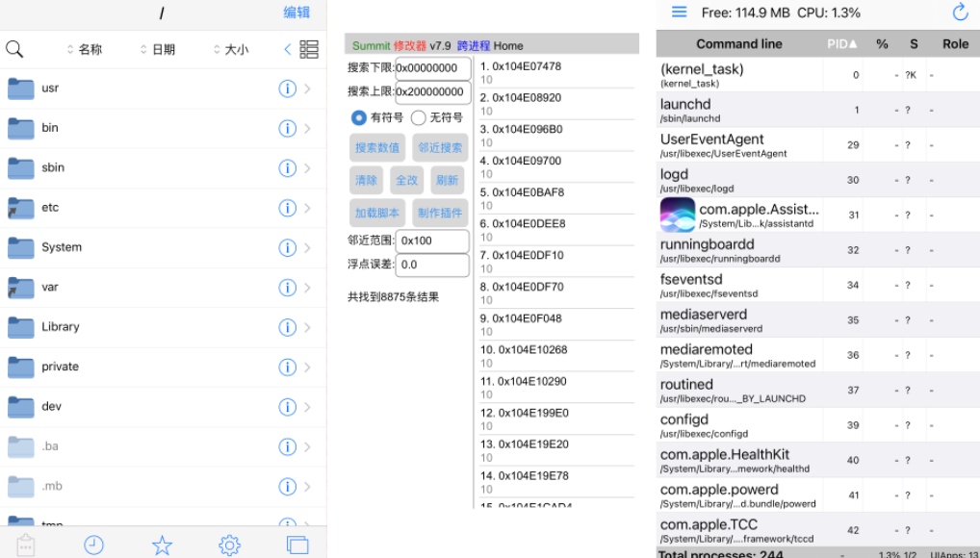This screenshot has height=558, width=980.
Task: Open recent history clock icon
Action: tap(93, 545)
